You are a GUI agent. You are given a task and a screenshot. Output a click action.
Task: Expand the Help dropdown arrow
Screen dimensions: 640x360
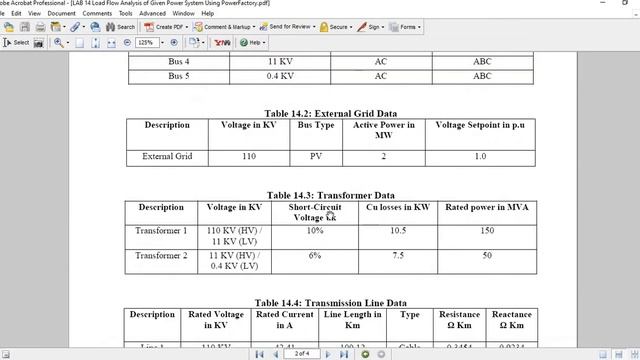pos(264,43)
